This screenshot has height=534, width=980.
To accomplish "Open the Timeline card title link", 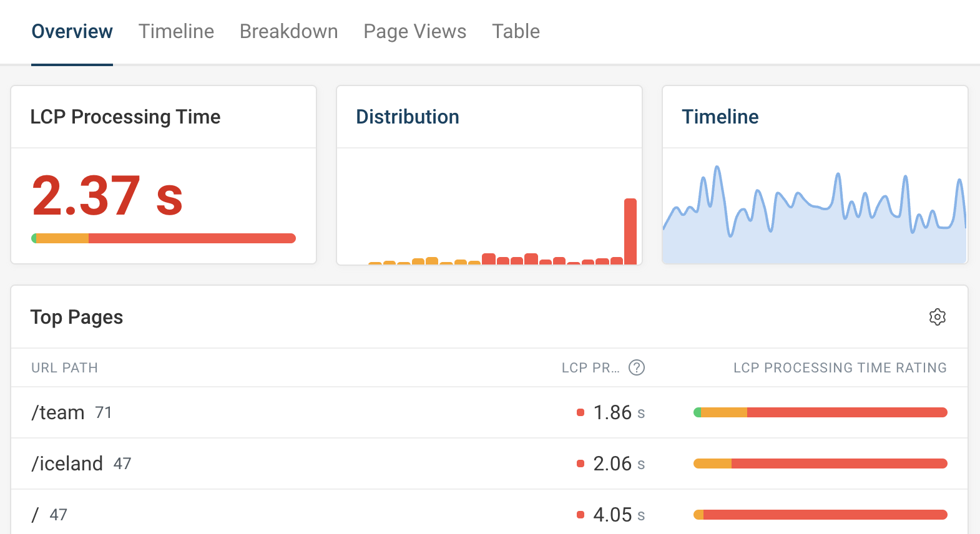I will point(720,117).
